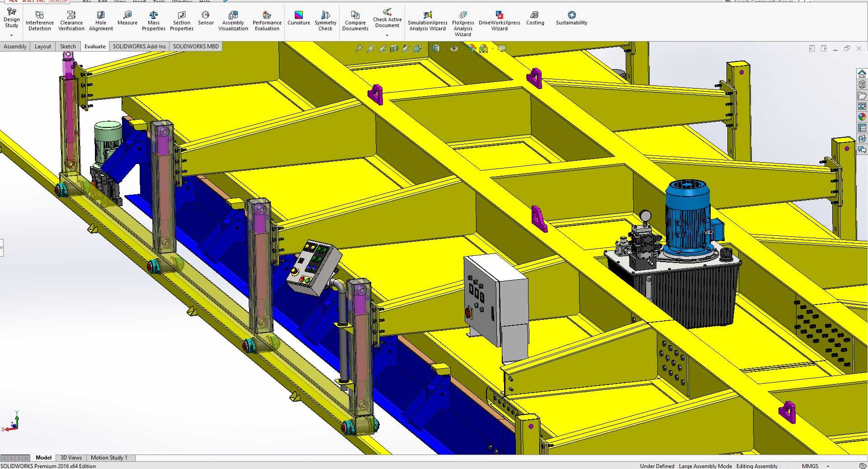Run Symmetry Check

(x=325, y=21)
